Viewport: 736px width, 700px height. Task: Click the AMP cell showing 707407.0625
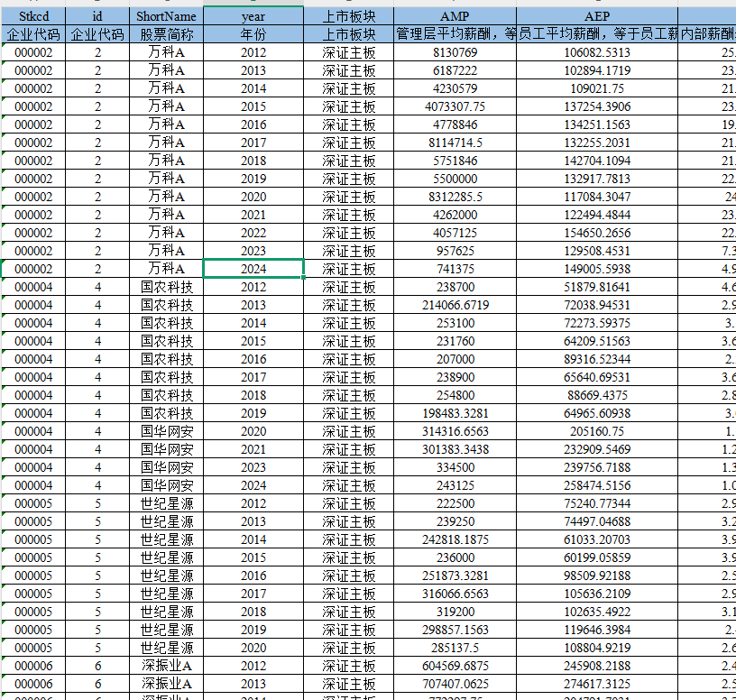tap(455, 684)
